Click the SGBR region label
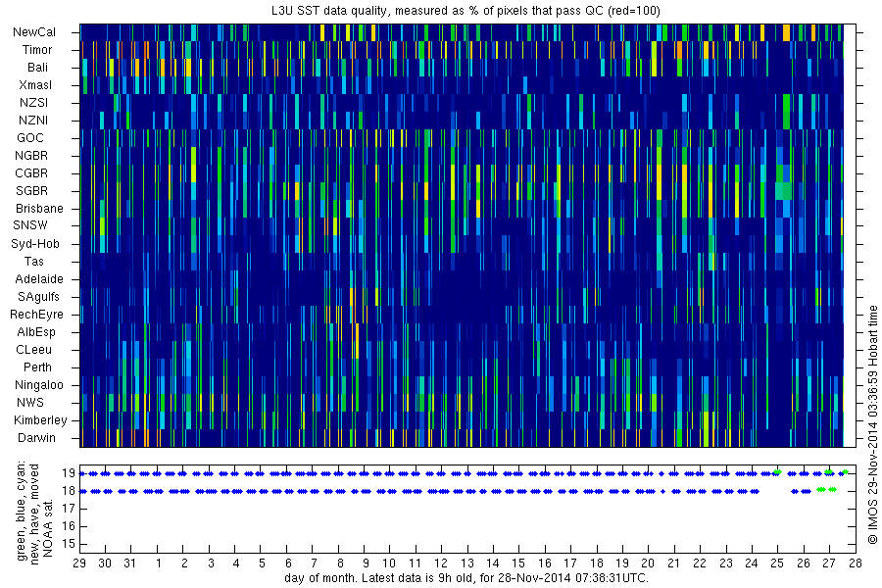The height and width of the screenshot is (588, 882). click(32, 191)
